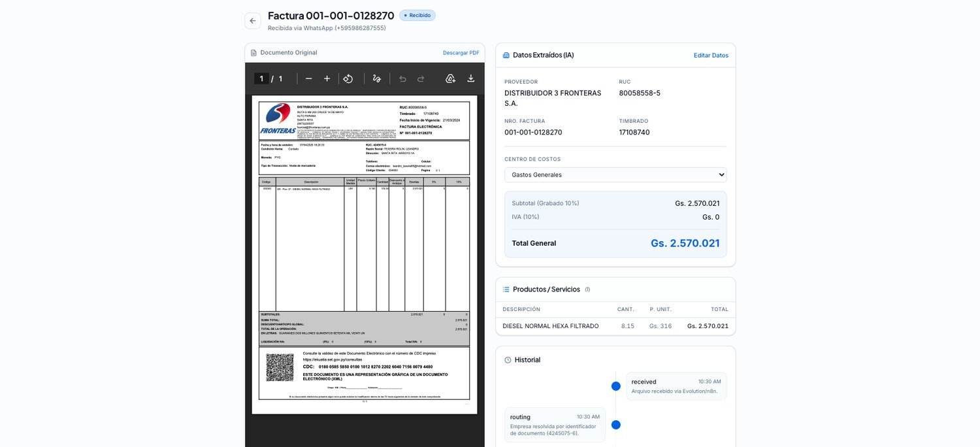980x447 pixels.
Task: Click the 'Recibida via WhatsApp' subtitle
Action: [327, 28]
